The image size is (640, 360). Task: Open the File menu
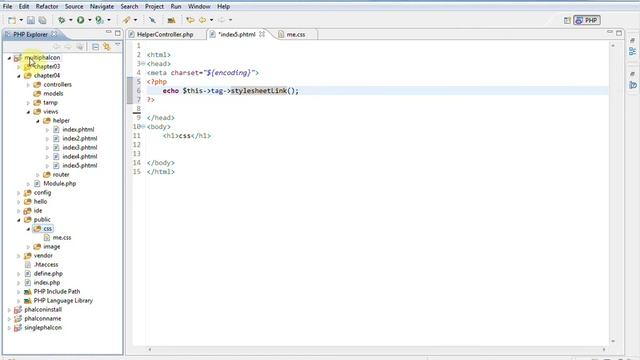(x=7, y=7)
